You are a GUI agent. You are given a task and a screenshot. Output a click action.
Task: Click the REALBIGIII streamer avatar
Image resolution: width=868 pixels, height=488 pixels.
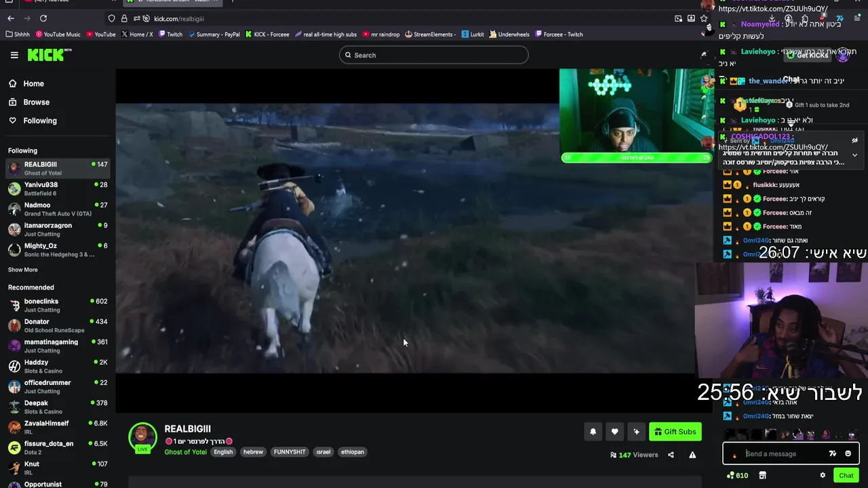(142, 437)
